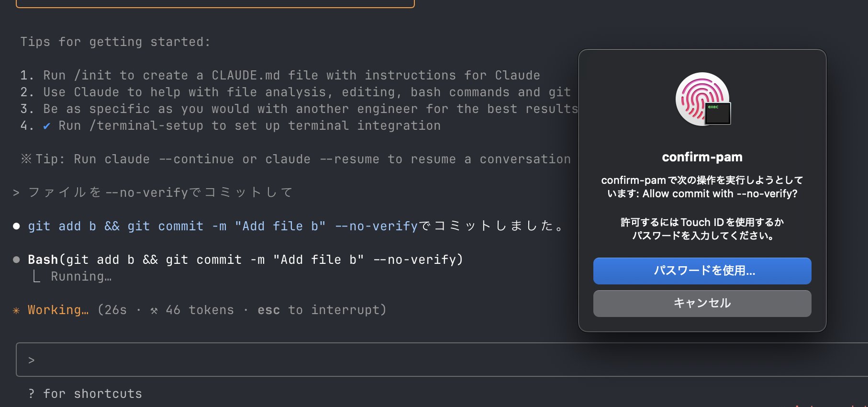Click the 'Allow commit with --no-verify?' message
This screenshot has width=868, height=407.
[720, 193]
